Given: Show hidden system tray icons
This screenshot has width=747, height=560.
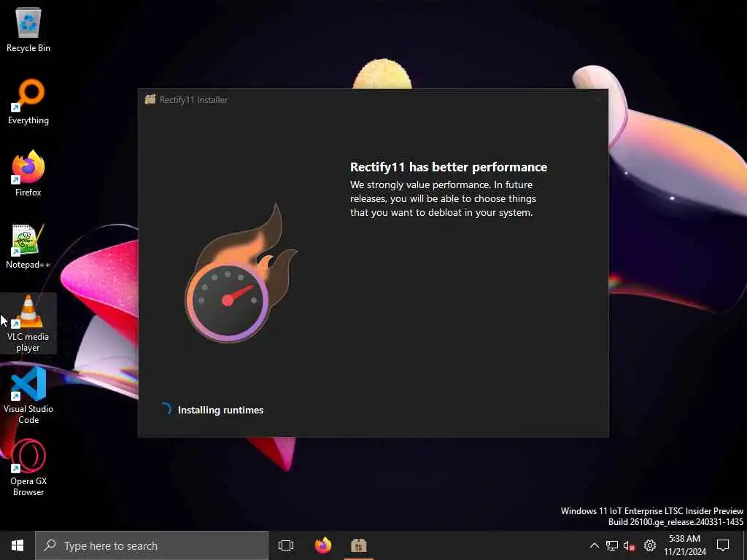Looking at the screenshot, I should (x=594, y=545).
